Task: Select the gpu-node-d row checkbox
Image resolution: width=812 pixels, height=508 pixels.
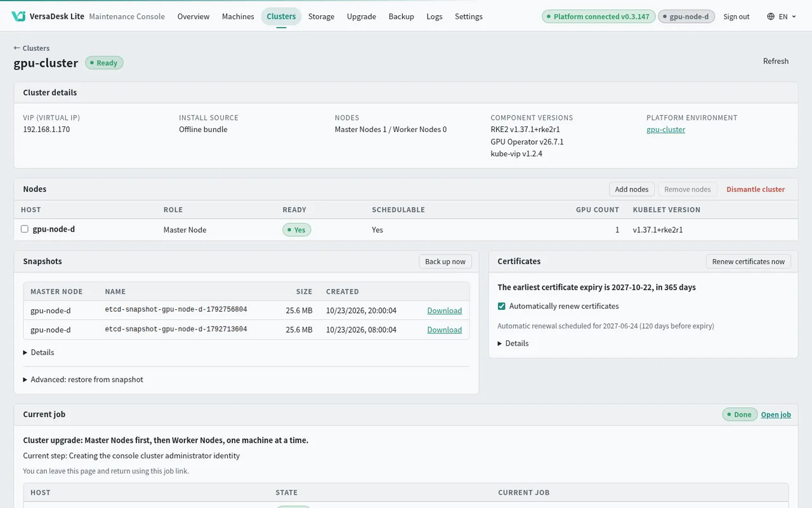Action: 25,229
